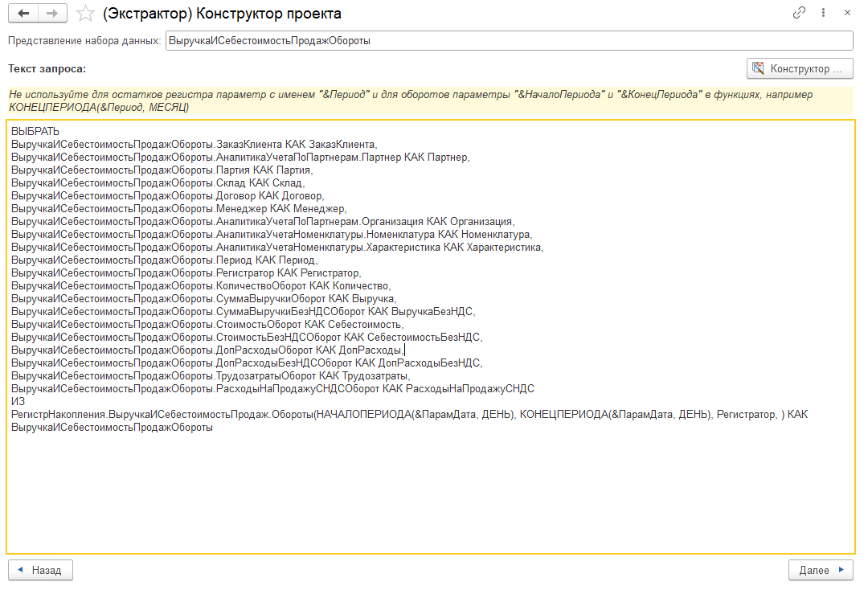Image resolution: width=868 pixels, height=590 pixels.
Task: Click the line ending КАК Период
Action: pos(165,260)
